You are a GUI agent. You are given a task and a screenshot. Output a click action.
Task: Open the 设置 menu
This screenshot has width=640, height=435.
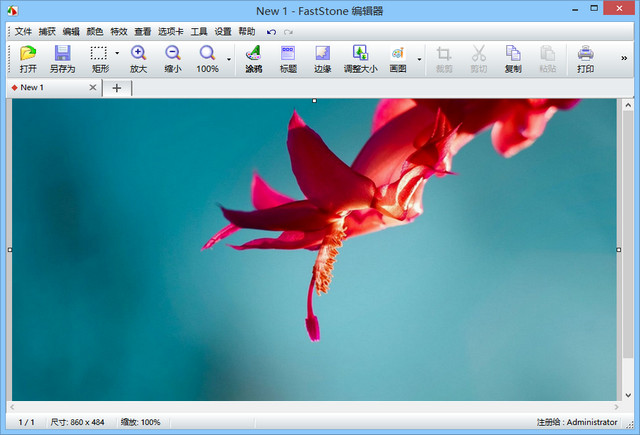(223, 31)
